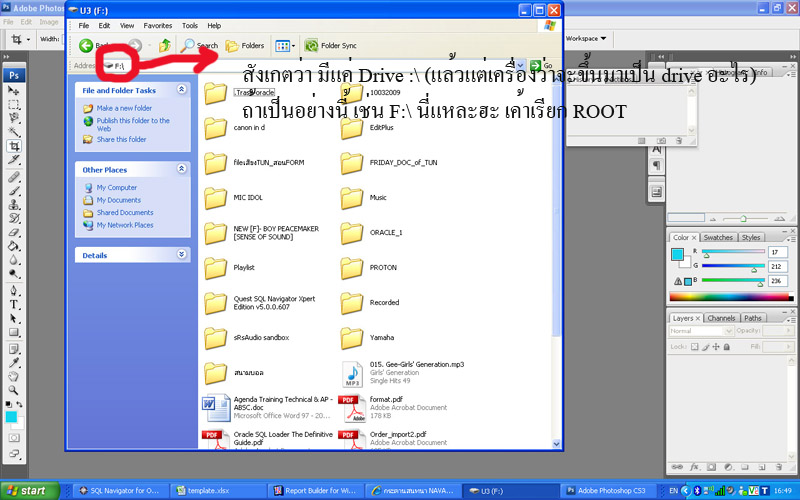Open My Documents from Other Places

click(118, 200)
